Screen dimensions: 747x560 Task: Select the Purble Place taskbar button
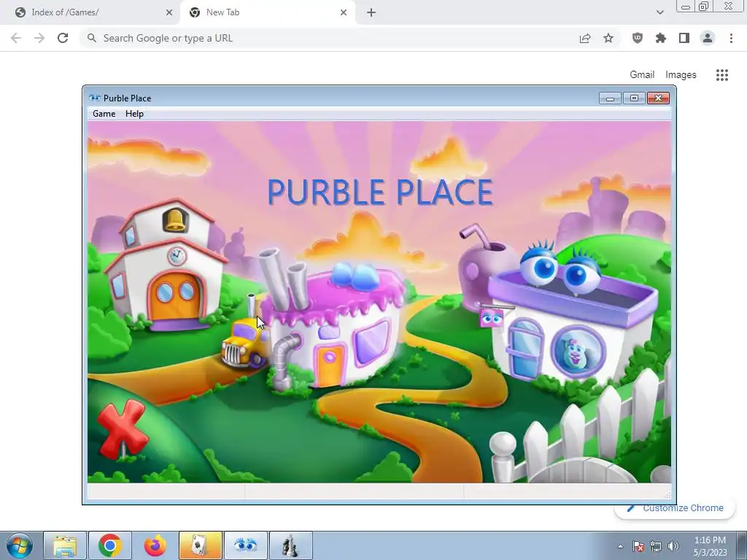[246, 545]
